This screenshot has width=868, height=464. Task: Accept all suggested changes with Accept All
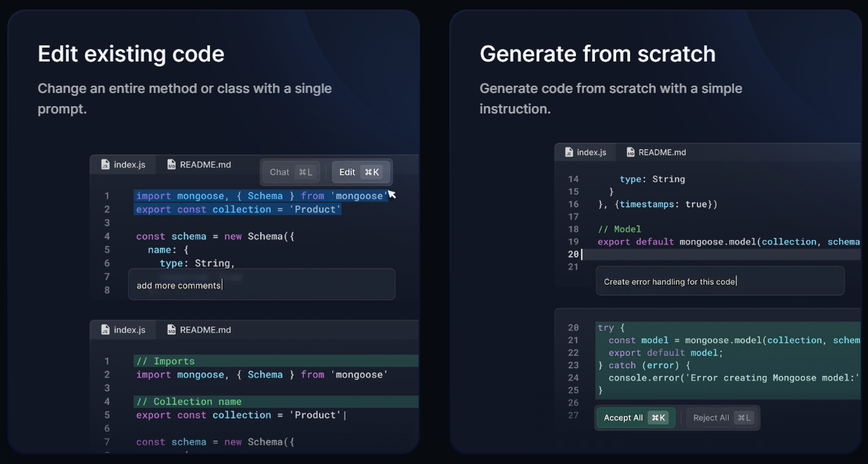[635, 417]
